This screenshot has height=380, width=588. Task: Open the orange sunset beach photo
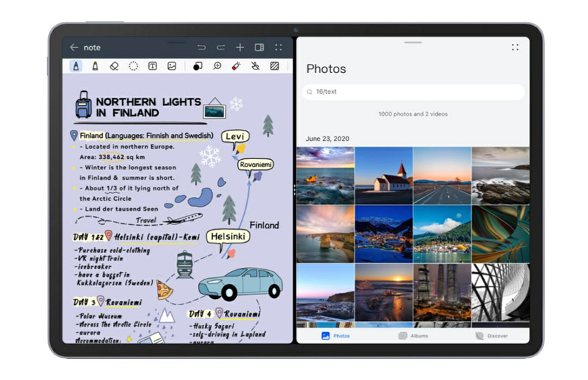coord(383,292)
